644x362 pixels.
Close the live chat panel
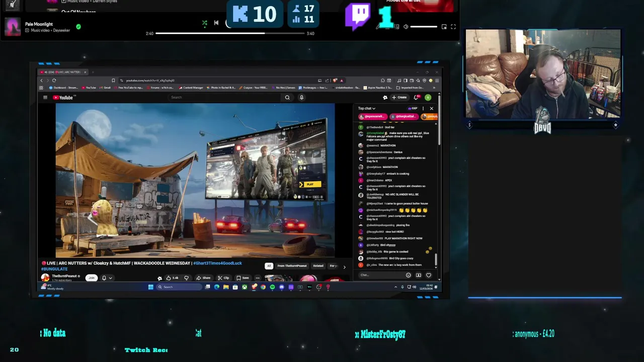click(x=431, y=108)
